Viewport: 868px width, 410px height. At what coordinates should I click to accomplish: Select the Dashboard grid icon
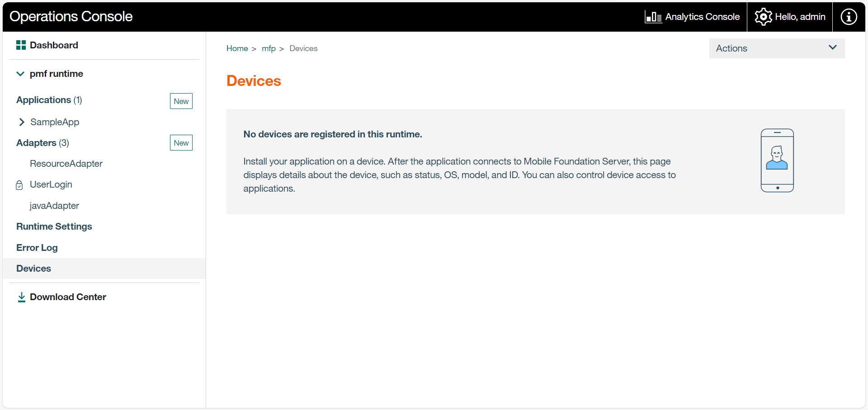[21, 45]
